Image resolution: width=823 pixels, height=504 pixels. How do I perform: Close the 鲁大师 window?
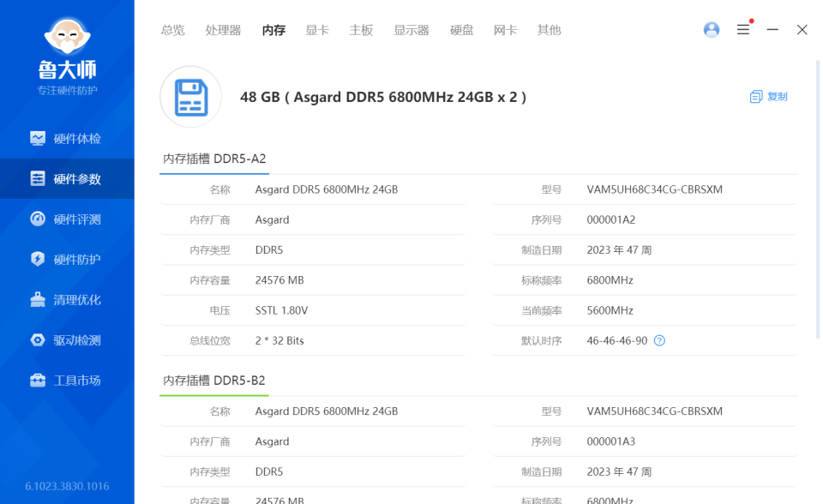(802, 30)
